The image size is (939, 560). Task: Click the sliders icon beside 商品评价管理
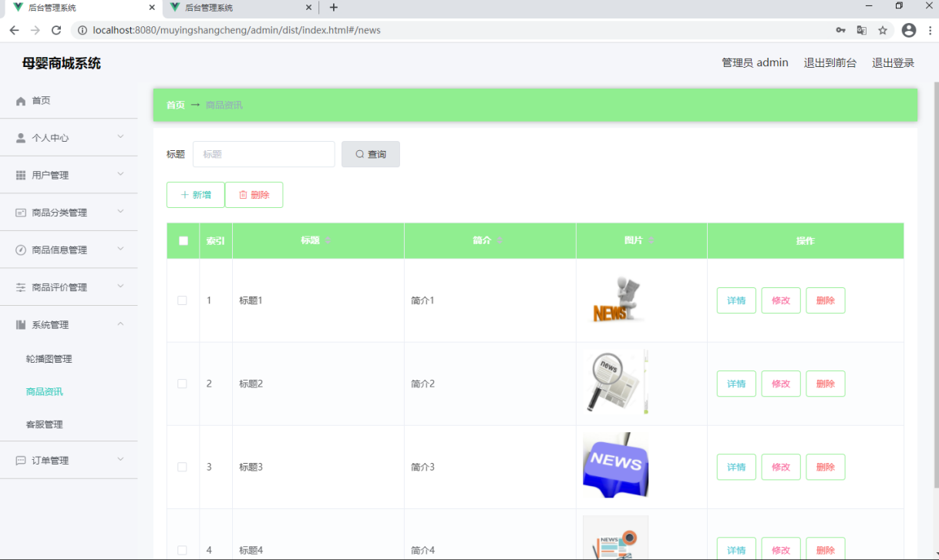[21, 287]
